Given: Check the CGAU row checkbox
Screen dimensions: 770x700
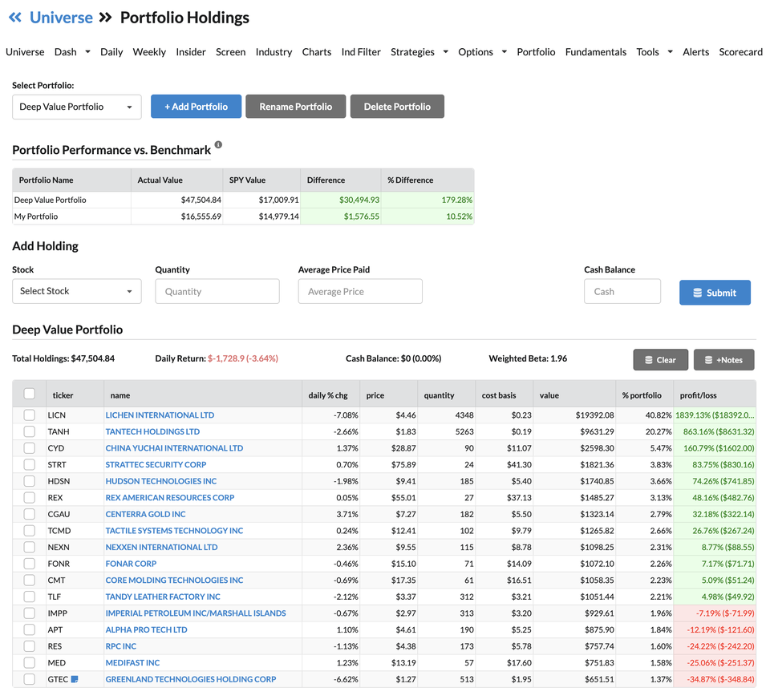Looking at the screenshot, I should (30, 514).
